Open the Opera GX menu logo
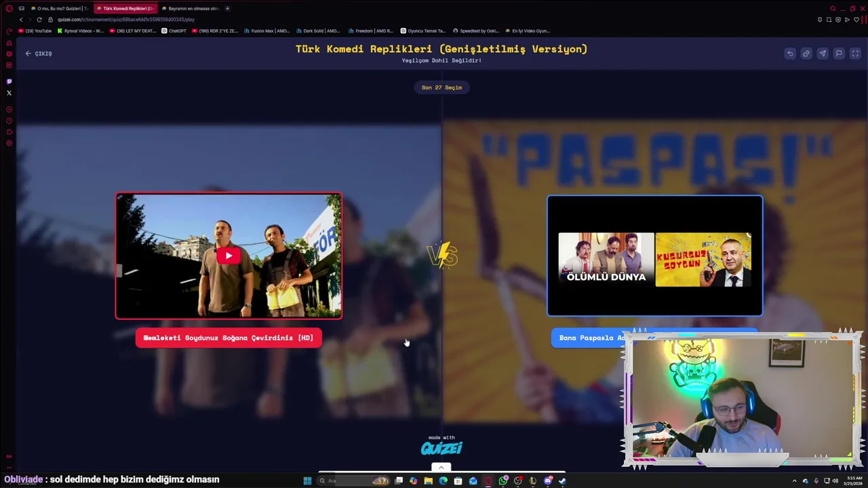Image resolution: width=868 pixels, height=488 pixels. coord(9,8)
